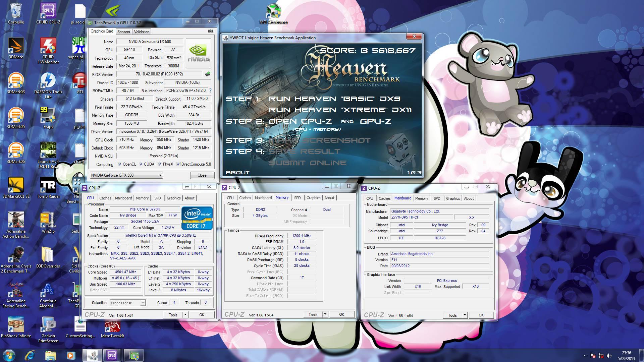The width and height of the screenshot is (644, 362).
Task: Open SPD tab in Memory CPU-Z window
Action: (x=297, y=198)
